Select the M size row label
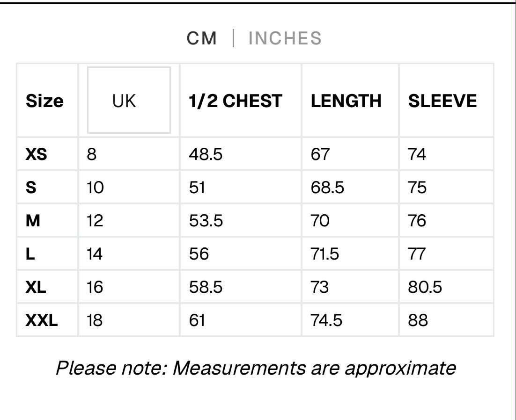516x420 pixels. pos(33,220)
